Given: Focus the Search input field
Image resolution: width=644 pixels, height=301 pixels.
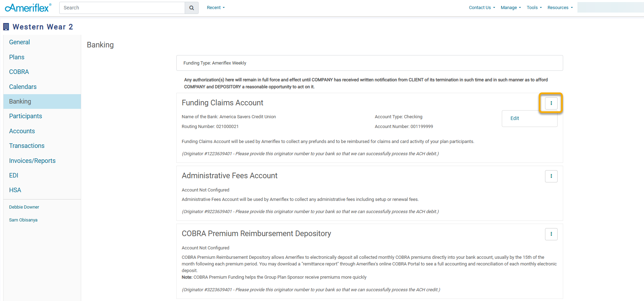Looking at the screenshot, I should coord(122,8).
